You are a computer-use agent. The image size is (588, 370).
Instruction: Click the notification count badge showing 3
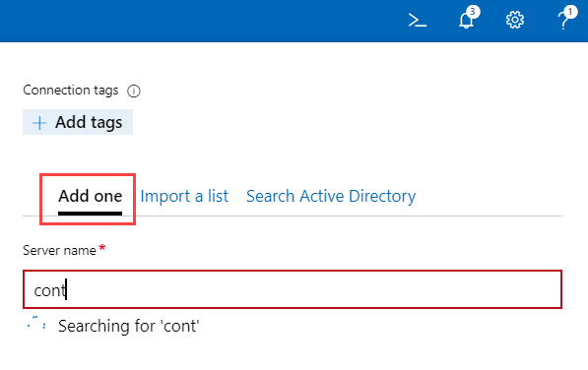(x=473, y=12)
